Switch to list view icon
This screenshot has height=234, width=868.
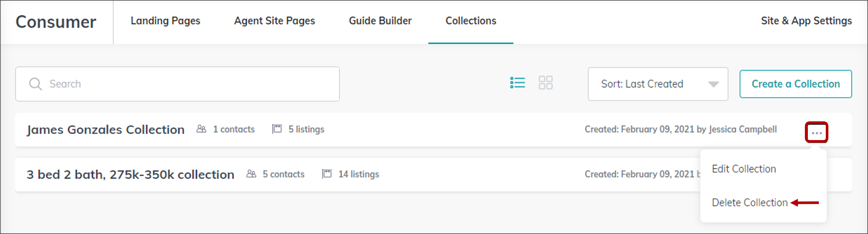tap(517, 83)
